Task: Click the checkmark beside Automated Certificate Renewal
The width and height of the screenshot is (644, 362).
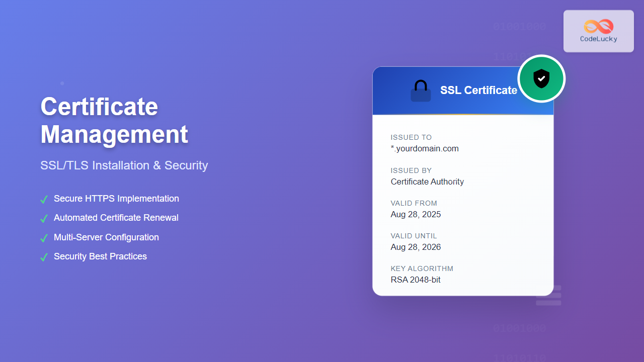Action: (x=44, y=219)
